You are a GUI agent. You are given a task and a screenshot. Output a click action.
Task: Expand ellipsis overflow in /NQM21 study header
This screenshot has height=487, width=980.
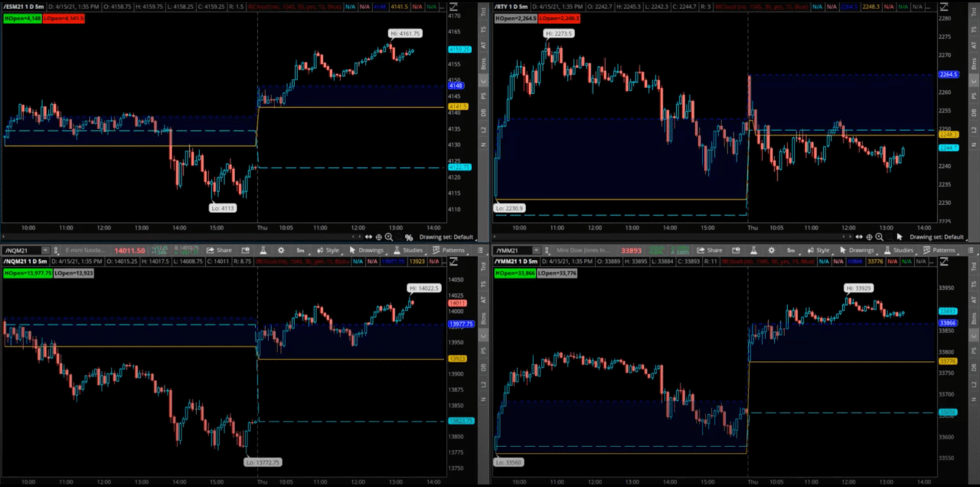pos(445,262)
